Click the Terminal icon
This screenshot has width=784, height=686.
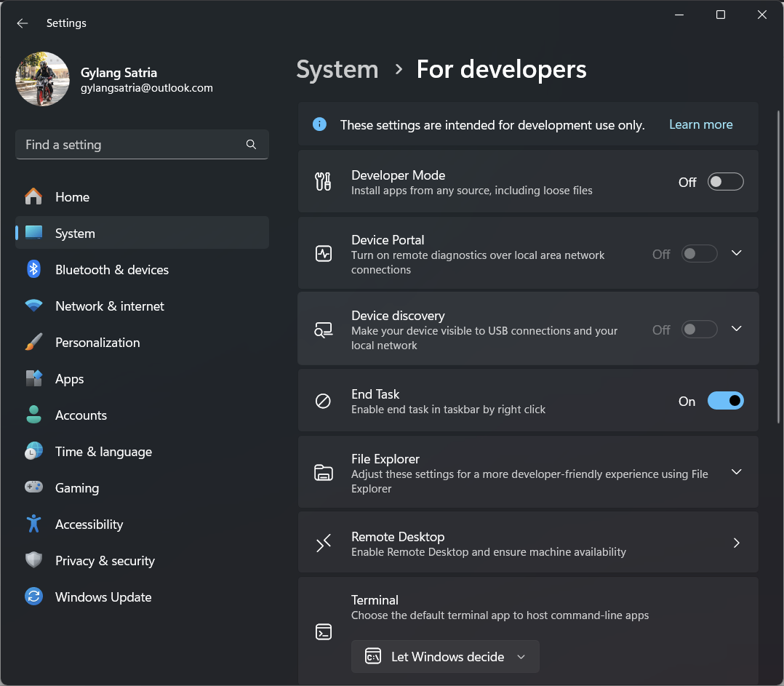tap(324, 632)
